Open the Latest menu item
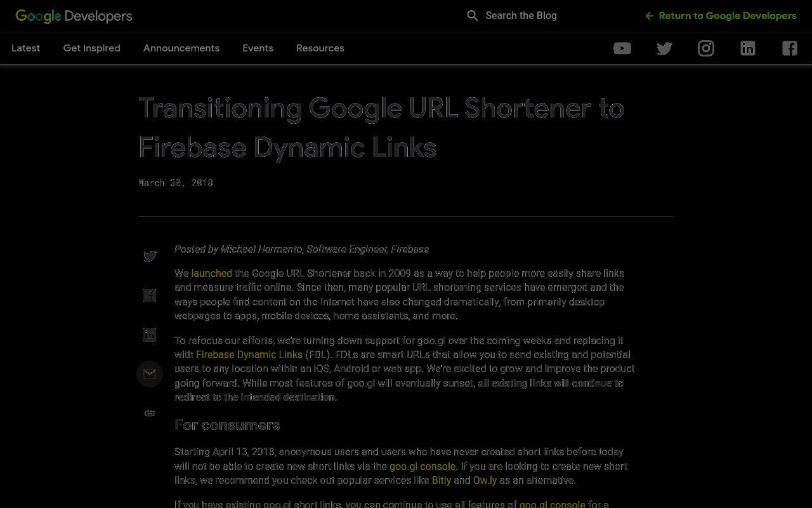The height and width of the screenshot is (508, 812). coord(25,48)
